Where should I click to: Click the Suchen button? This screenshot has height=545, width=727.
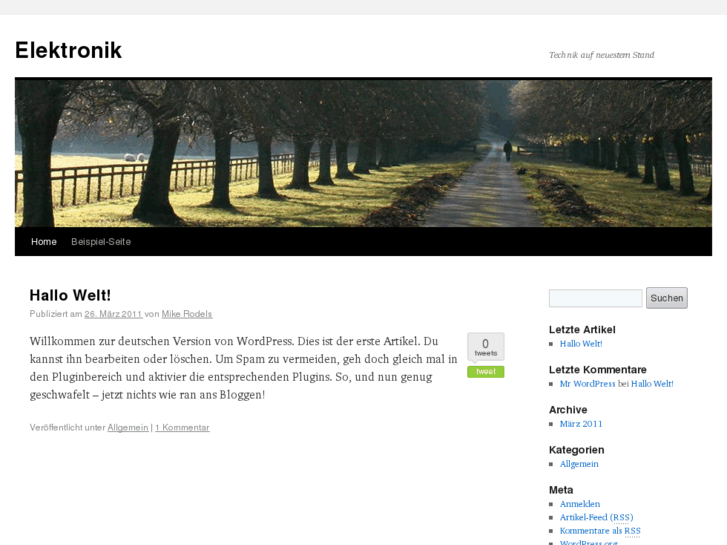(667, 298)
